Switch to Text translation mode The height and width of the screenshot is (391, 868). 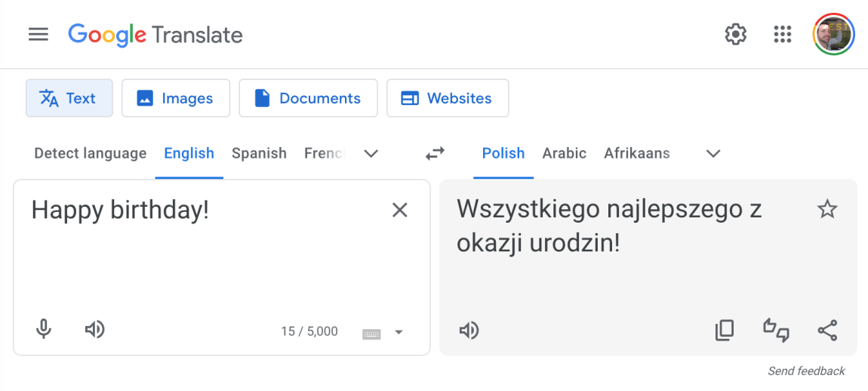[69, 98]
